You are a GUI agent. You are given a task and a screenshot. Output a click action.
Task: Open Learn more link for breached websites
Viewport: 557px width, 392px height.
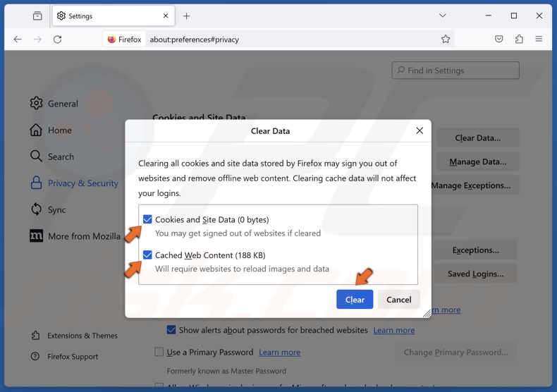tap(394, 330)
